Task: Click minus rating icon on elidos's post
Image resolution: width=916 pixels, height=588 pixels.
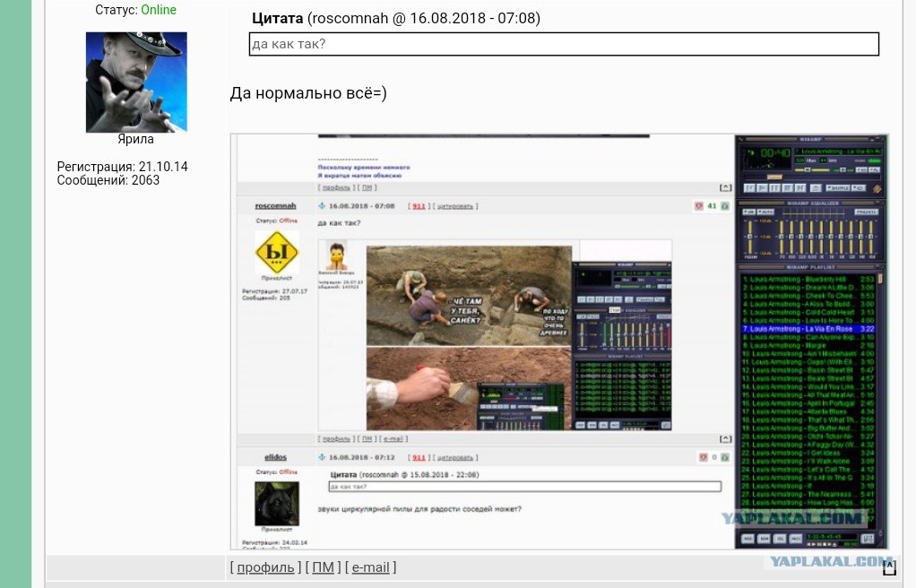Action: [x=704, y=457]
